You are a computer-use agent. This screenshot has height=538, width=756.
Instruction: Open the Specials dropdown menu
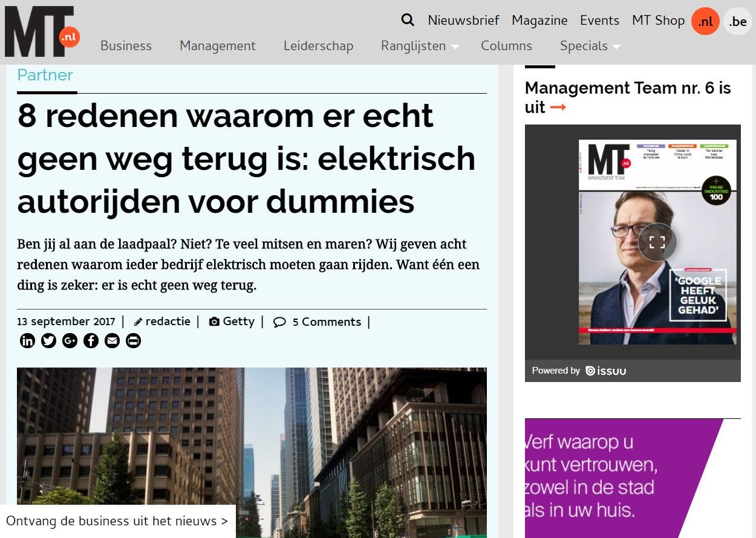[584, 46]
